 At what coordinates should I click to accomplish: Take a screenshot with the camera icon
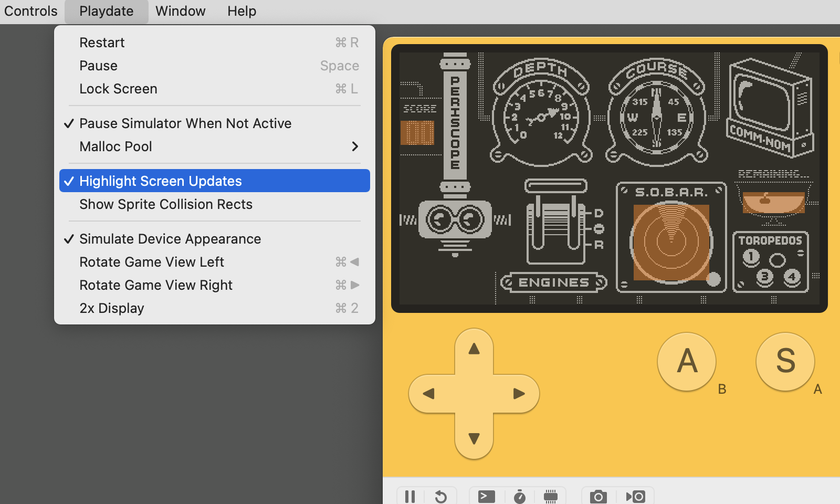[598, 496]
